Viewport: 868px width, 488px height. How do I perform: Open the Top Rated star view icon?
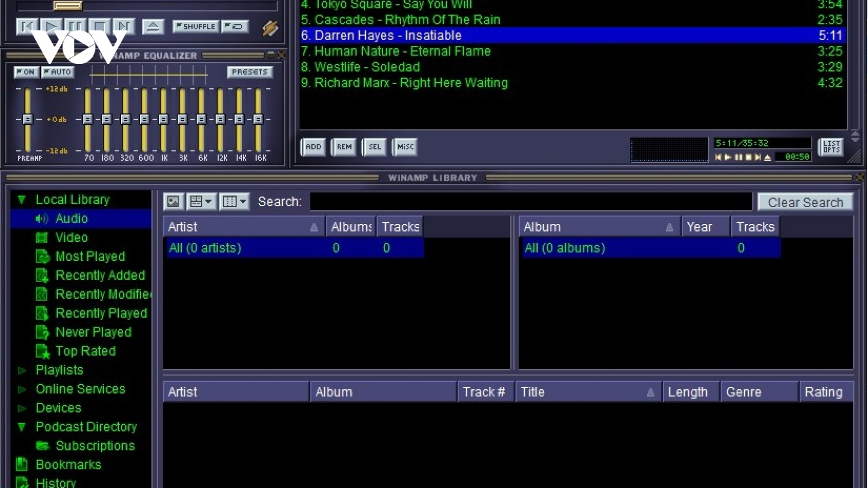tap(42, 351)
